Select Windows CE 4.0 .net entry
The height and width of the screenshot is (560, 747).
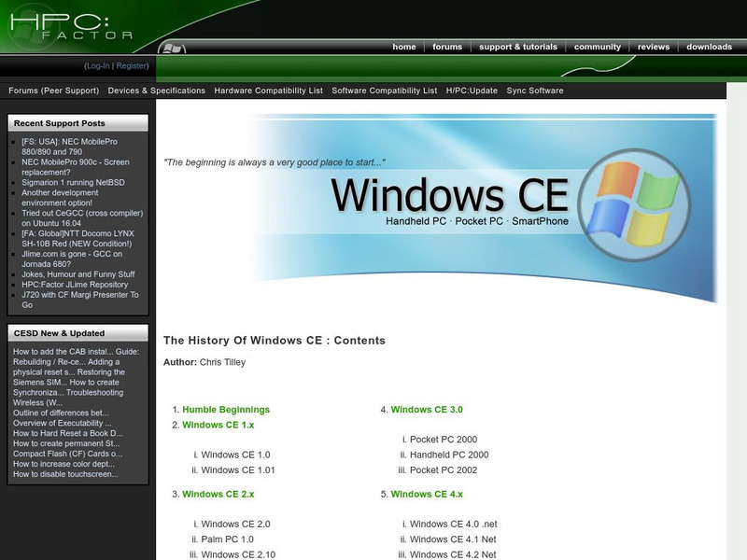tap(454, 525)
